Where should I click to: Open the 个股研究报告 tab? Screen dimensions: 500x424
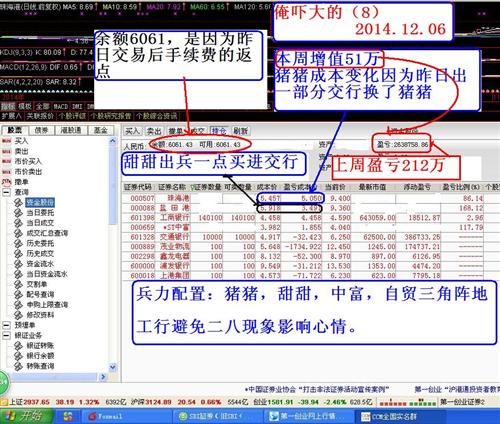(111, 116)
